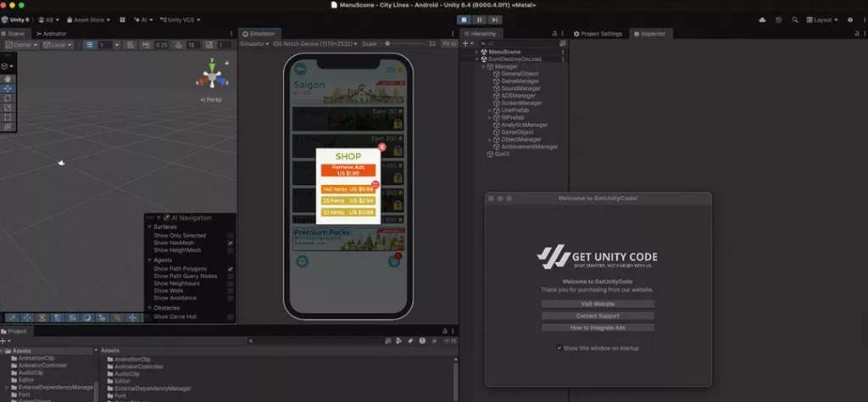Viewport: 868px width, 402px height.
Task: Click Remove Ads US $1.99 button
Action: point(348,170)
